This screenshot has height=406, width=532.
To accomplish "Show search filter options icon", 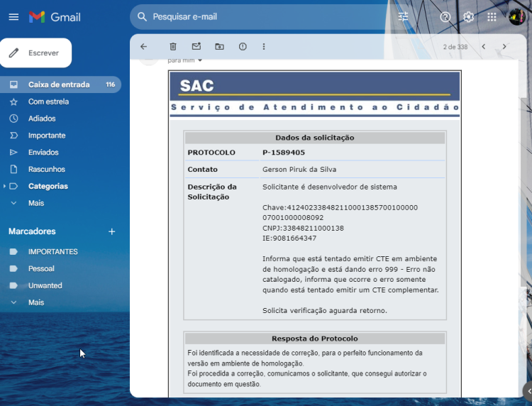I will pyautogui.click(x=403, y=16).
